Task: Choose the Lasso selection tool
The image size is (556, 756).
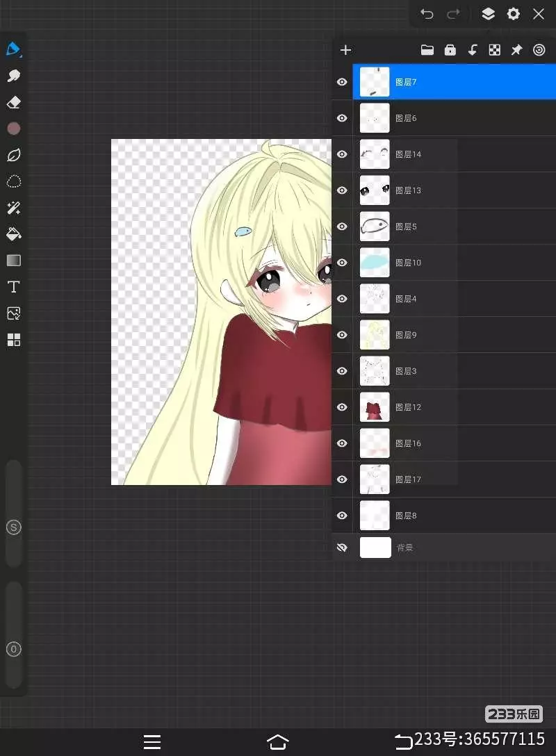Action: [14, 182]
